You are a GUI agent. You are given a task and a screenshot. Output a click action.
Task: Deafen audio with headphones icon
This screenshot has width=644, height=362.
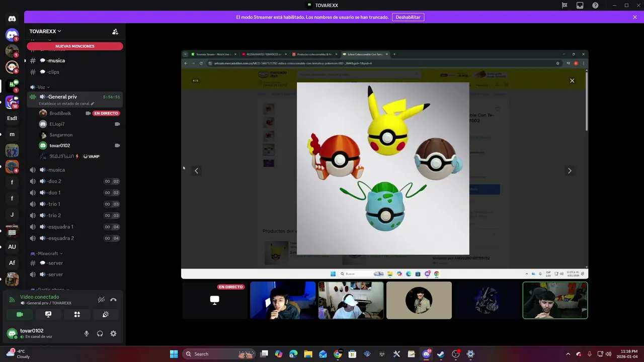click(x=100, y=333)
